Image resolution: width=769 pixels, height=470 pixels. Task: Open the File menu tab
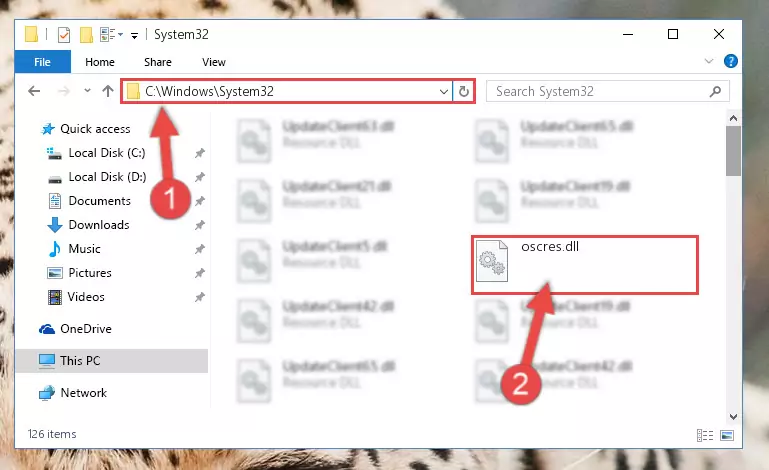tap(43, 62)
